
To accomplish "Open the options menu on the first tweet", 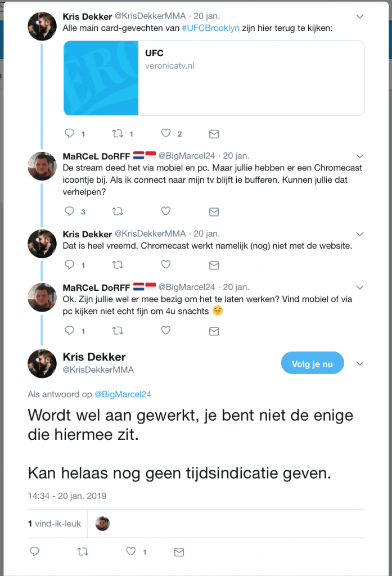I will click(359, 17).
